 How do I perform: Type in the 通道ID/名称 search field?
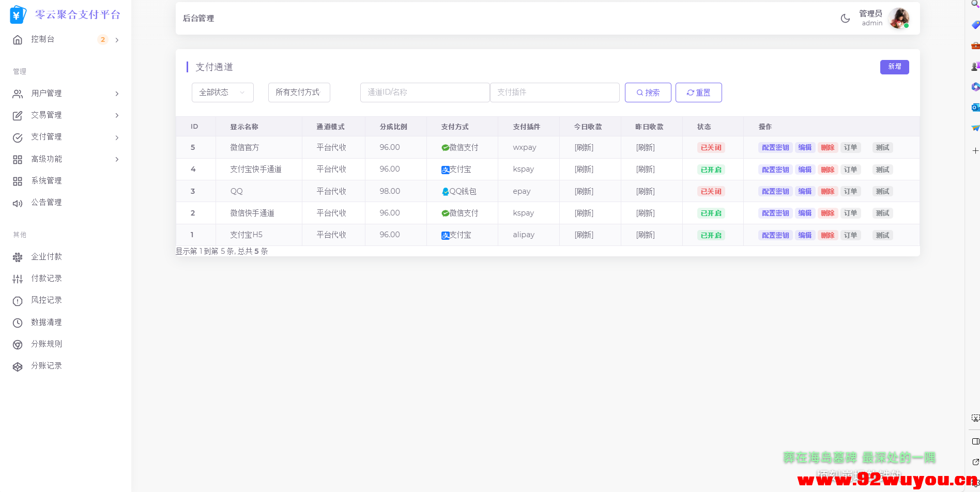point(424,92)
